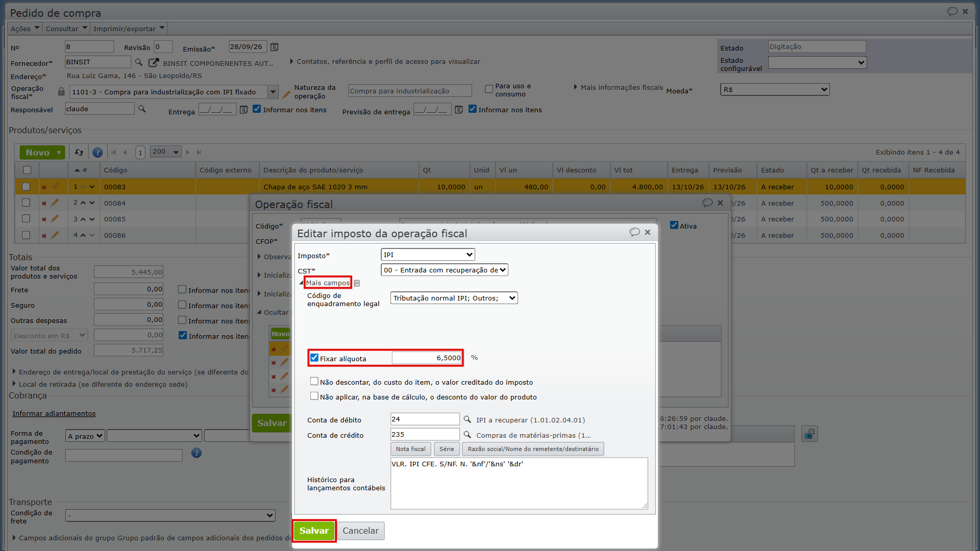
Task: Search supplier with Fornecedor magnifier icon
Action: pyautogui.click(x=138, y=62)
